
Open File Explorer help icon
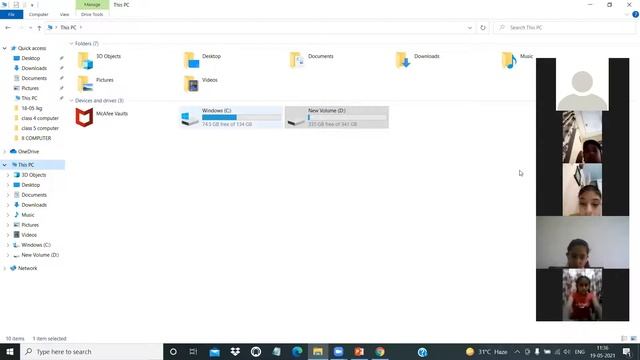tap(635, 14)
